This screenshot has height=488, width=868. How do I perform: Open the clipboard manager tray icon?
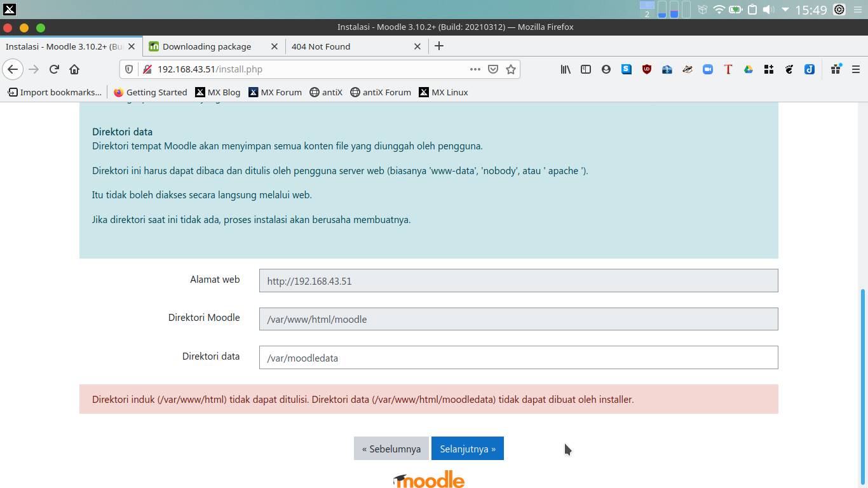tap(752, 10)
